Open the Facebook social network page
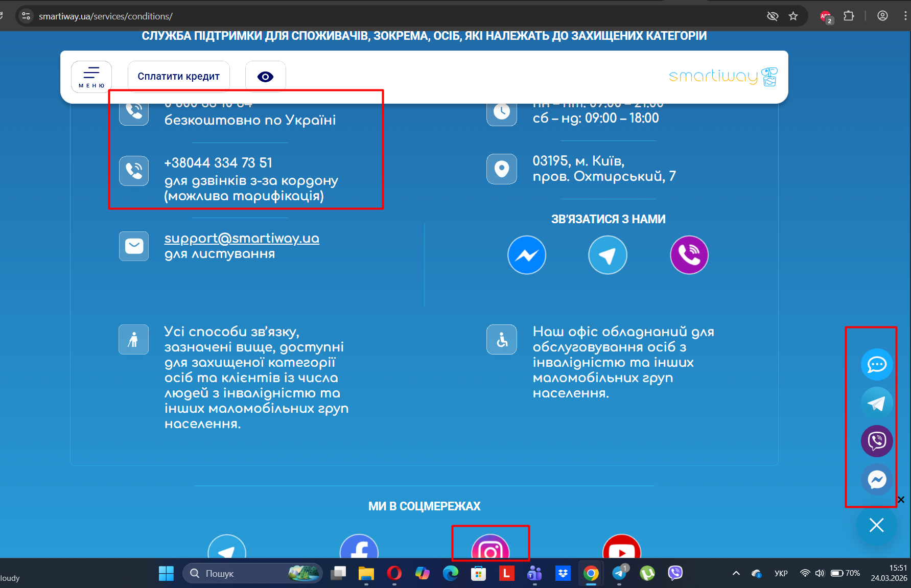 359,546
